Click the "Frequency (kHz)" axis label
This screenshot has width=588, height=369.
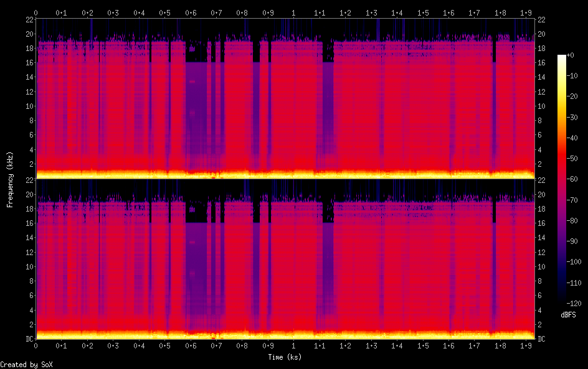click(x=10, y=179)
